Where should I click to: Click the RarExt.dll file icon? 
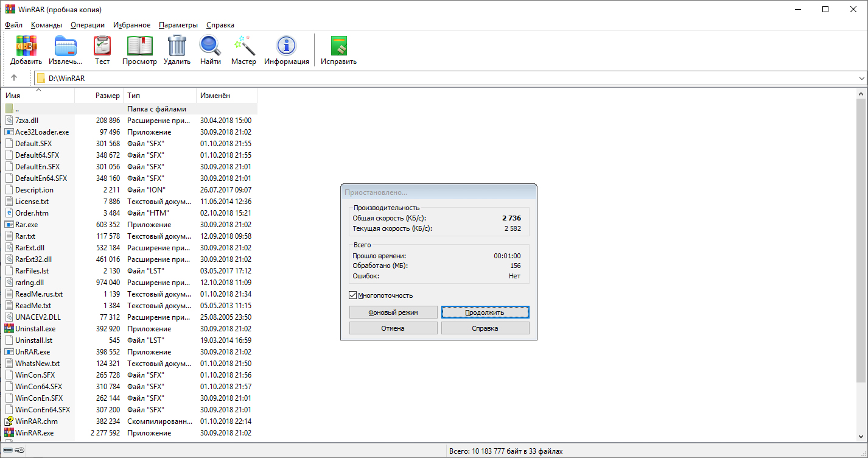click(x=9, y=248)
